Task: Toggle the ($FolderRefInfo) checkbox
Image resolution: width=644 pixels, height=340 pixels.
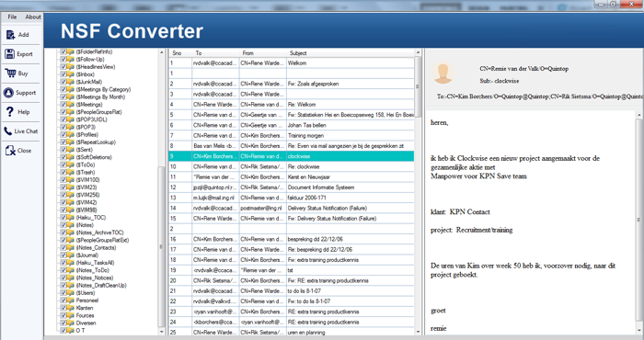Action: pos(63,51)
